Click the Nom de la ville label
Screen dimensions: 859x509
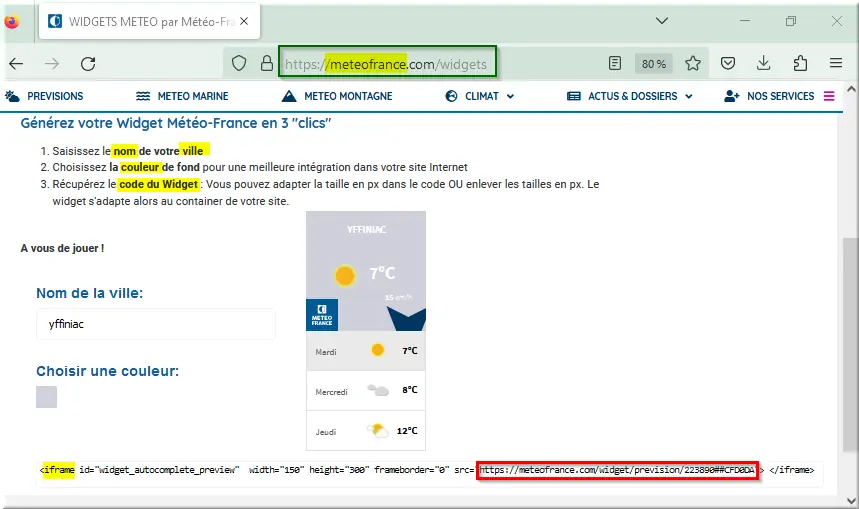[x=89, y=293]
